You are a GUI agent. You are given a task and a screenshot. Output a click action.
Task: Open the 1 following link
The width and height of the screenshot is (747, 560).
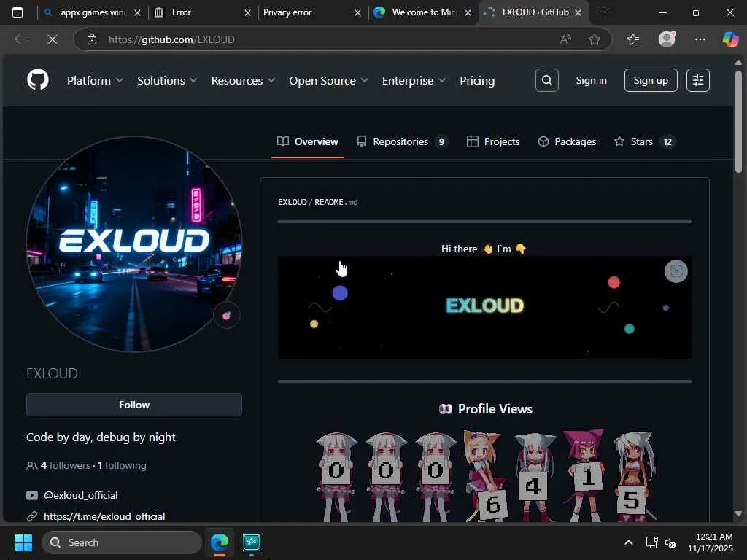(x=122, y=465)
